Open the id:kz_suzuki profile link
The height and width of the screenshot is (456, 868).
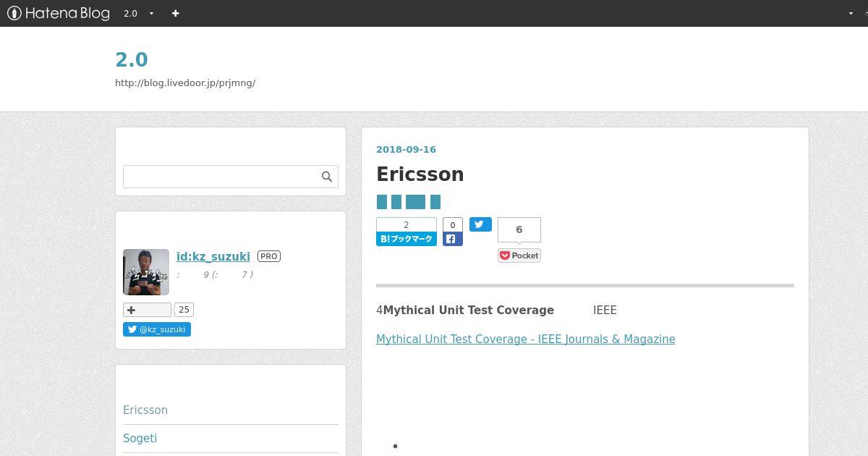click(213, 256)
